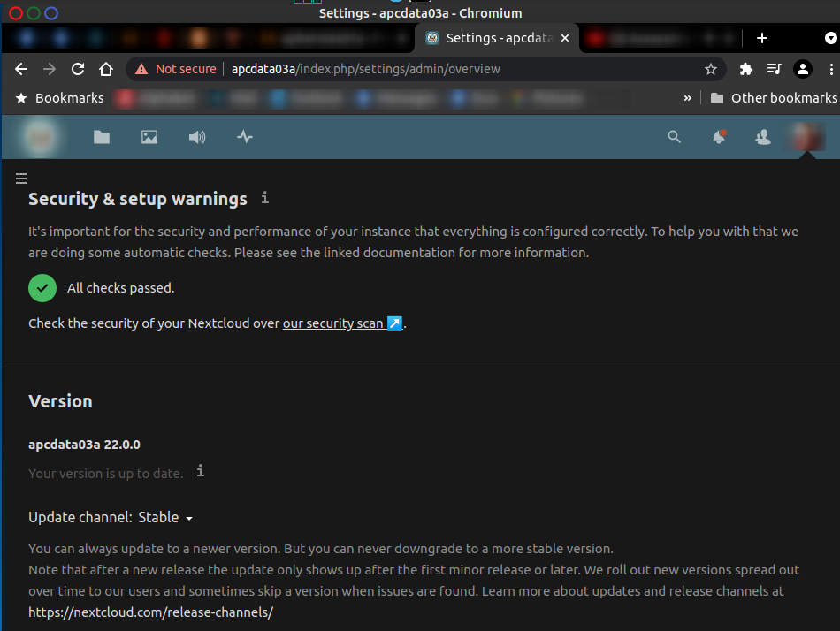Open the Nextcloud Files app icon
840x631 pixels.
pyautogui.click(x=102, y=137)
